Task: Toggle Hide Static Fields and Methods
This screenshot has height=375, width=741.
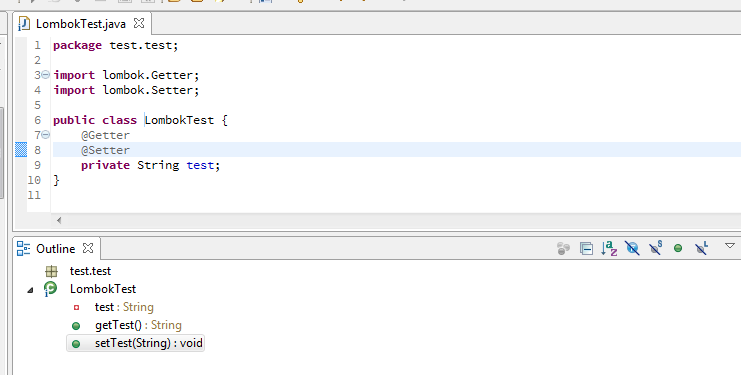Action: point(655,248)
